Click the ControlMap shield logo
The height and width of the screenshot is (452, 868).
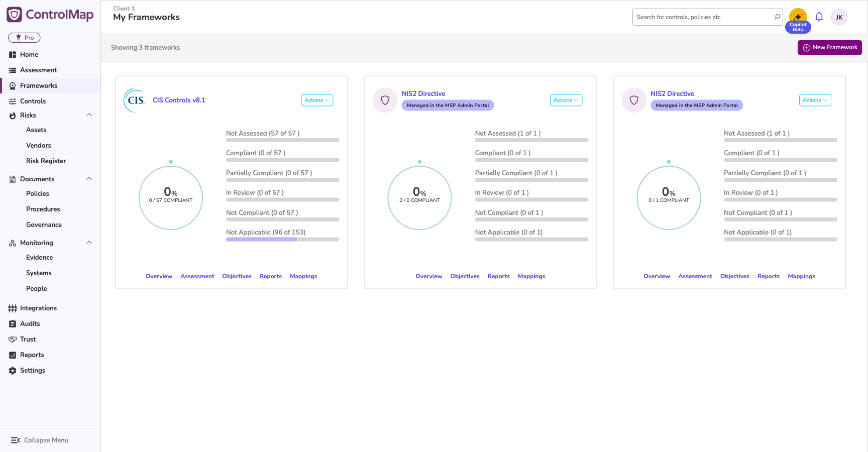[x=14, y=15]
